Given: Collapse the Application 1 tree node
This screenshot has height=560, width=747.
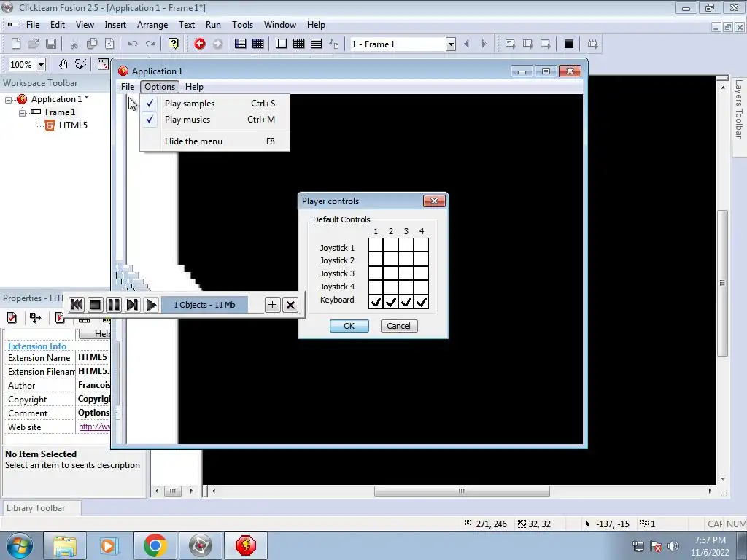Looking at the screenshot, I should click(8, 100).
